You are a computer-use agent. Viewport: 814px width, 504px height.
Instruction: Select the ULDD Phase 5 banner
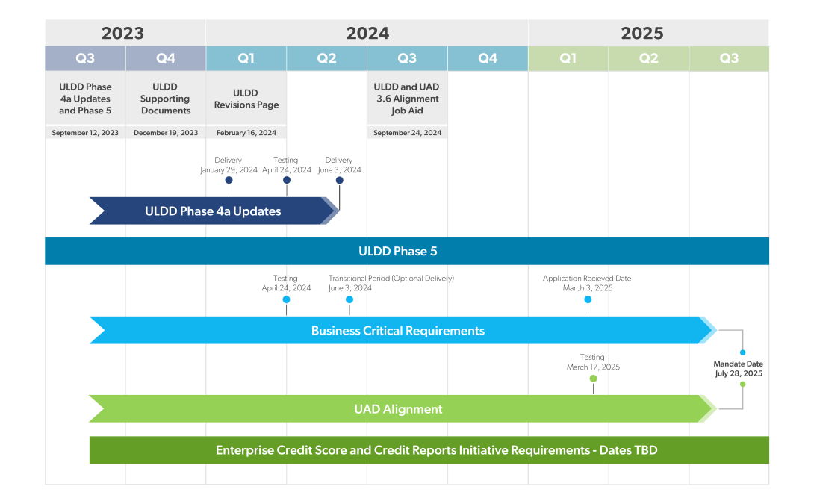407,251
